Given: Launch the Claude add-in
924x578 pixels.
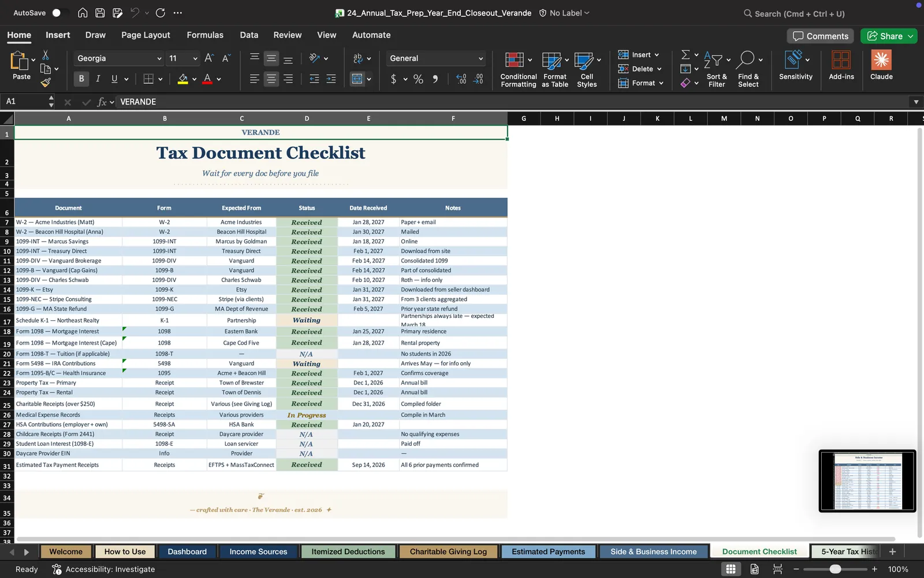Looking at the screenshot, I should 881,65.
